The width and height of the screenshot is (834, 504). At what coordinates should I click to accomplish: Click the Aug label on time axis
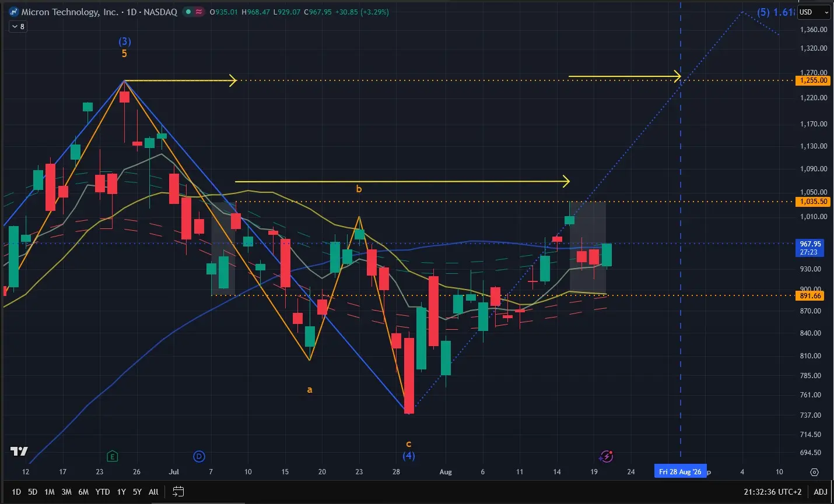(x=446, y=472)
